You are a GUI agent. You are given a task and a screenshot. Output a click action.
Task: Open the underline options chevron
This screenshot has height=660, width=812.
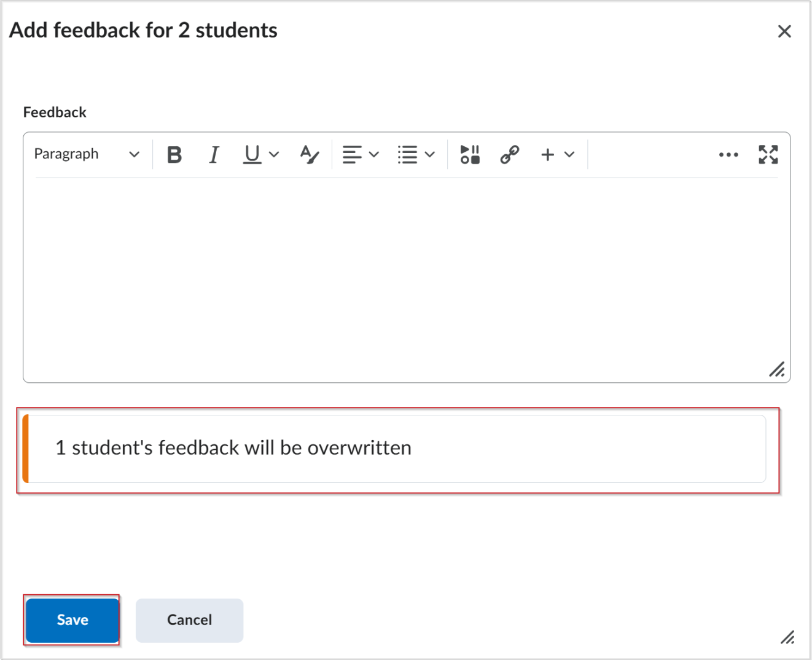coord(273,154)
